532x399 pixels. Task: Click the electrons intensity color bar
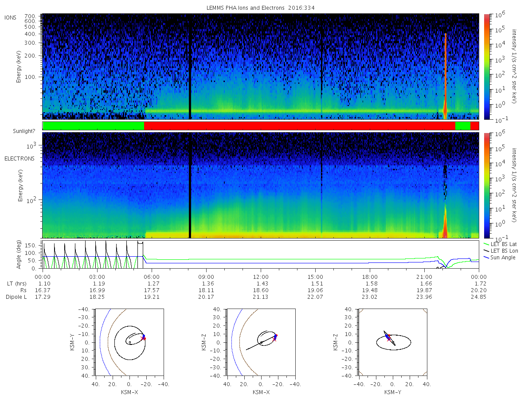click(x=486, y=185)
